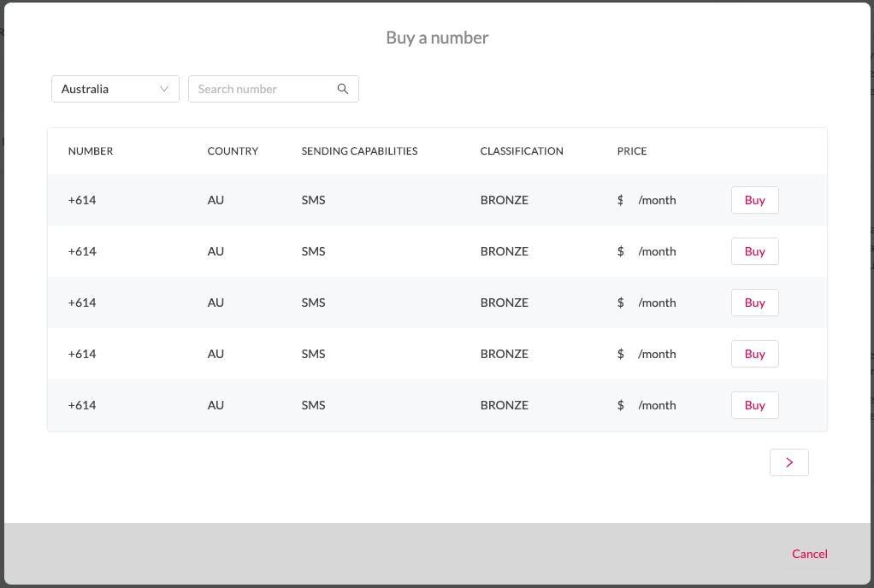Screen dimensions: 874x588
Task: Go to the next page of numbers
Action: point(788,462)
